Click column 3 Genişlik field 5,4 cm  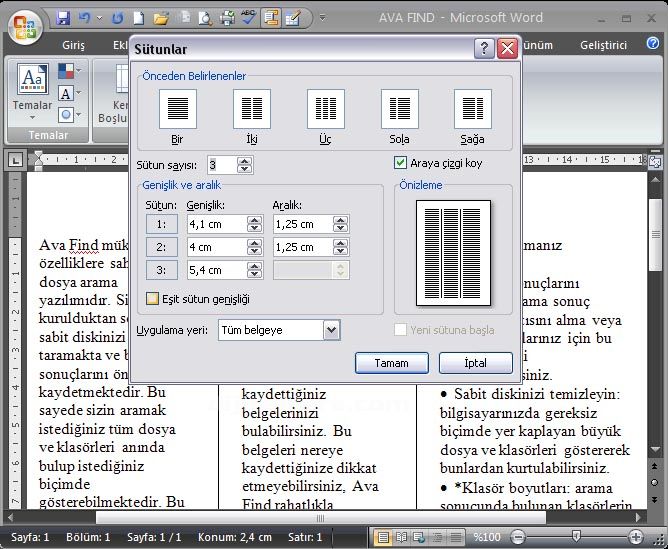pyautogui.click(x=216, y=270)
